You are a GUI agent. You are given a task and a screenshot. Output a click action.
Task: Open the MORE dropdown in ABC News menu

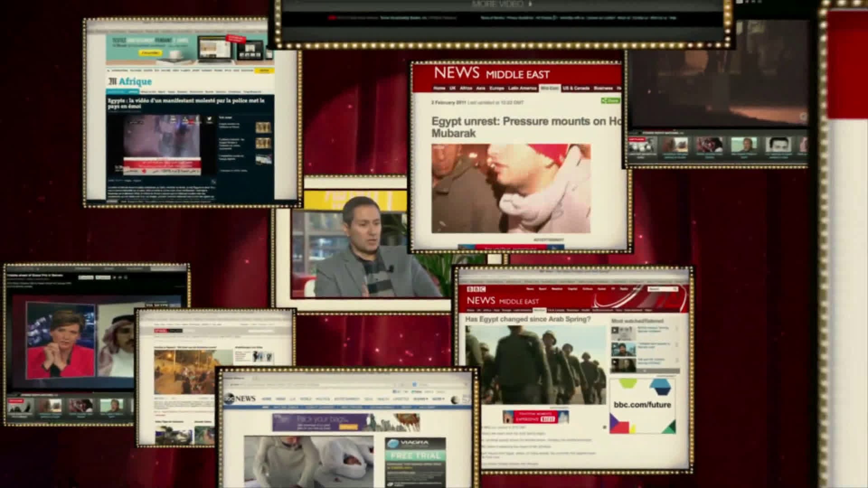click(x=438, y=399)
